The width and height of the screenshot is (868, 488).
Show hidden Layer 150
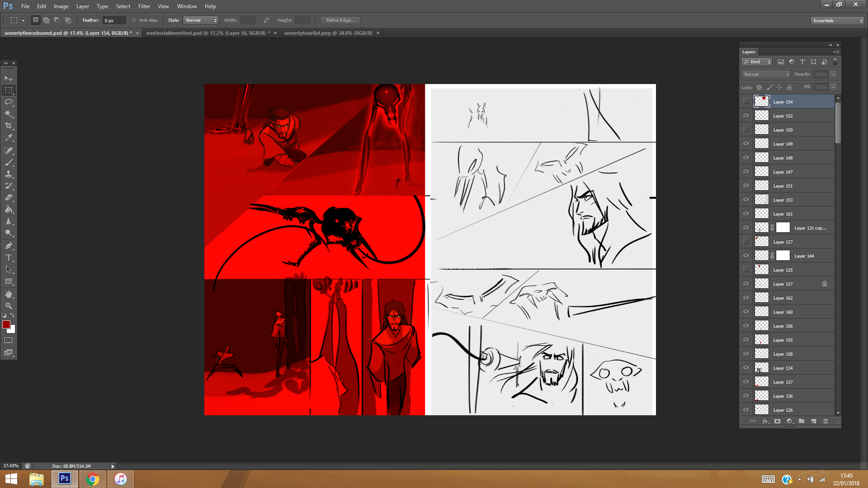746,130
